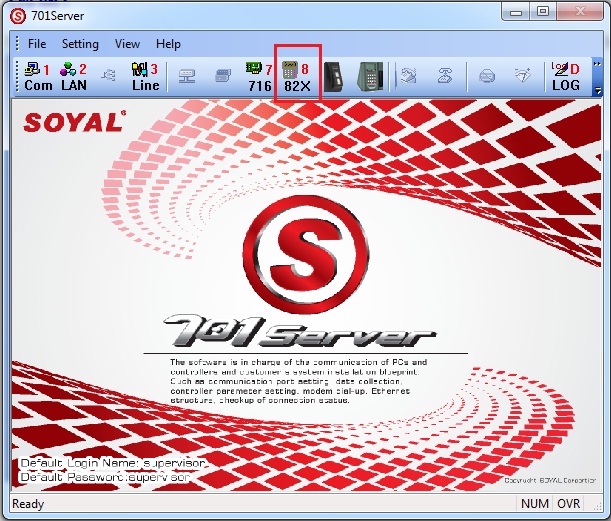Click the OVR status indicator

click(569, 503)
